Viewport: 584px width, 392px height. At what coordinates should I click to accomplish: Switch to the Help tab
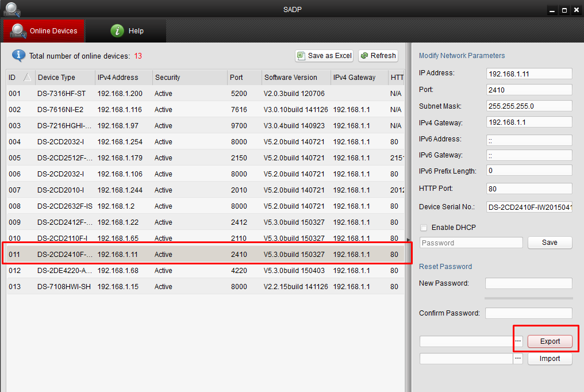click(127, 31)
